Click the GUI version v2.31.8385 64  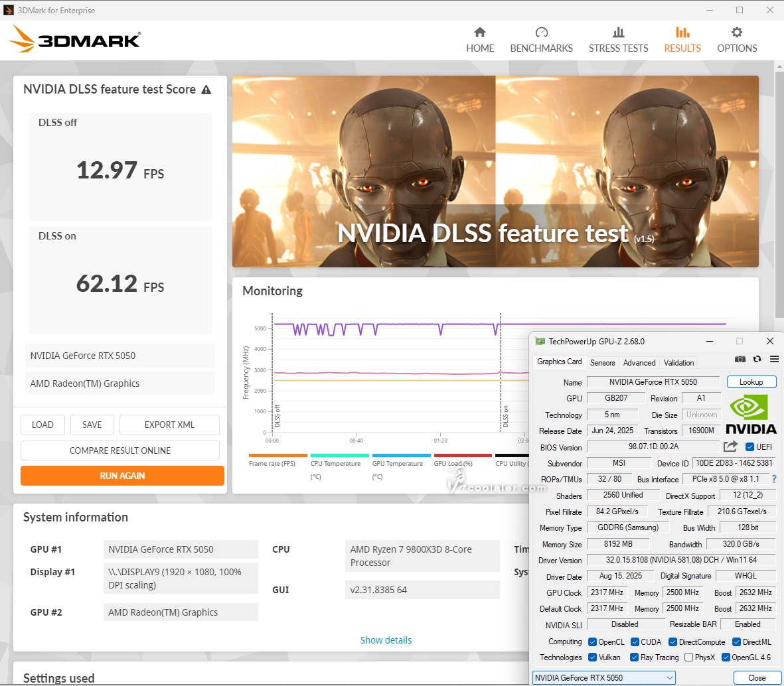pyautogui.click(x=422, y=590)
